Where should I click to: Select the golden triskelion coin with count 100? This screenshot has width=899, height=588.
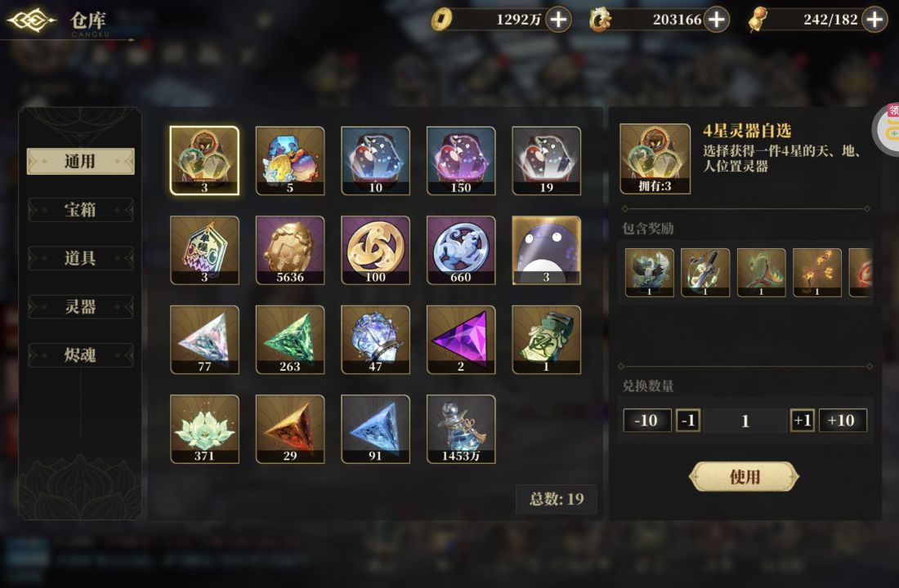coord(376,251)
